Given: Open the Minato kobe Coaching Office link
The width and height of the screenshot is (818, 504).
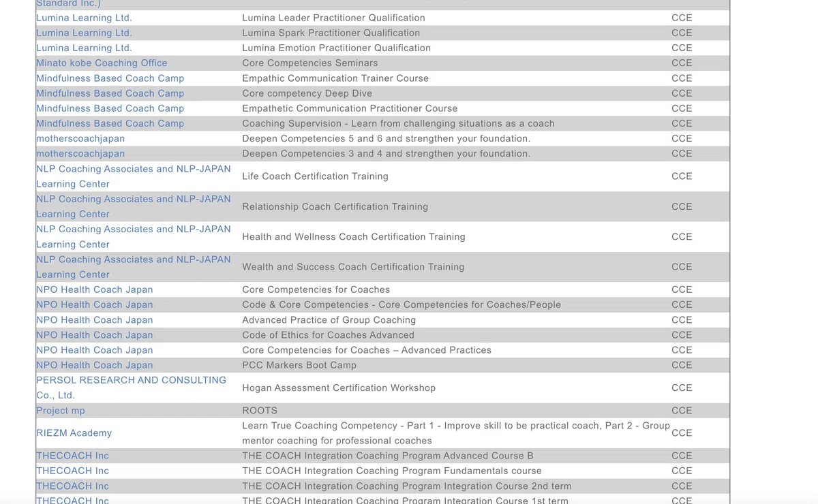Looking at the screenshot, I should point(102,63).
